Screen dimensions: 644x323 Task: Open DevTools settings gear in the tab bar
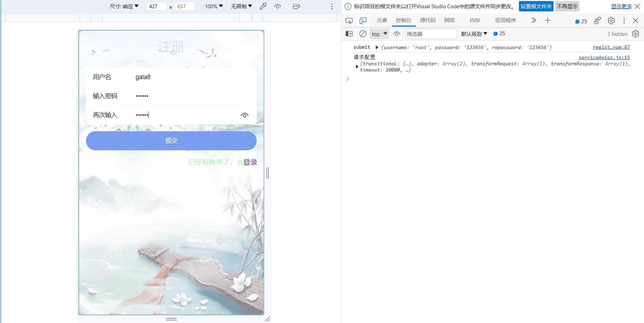click(611, 21)
